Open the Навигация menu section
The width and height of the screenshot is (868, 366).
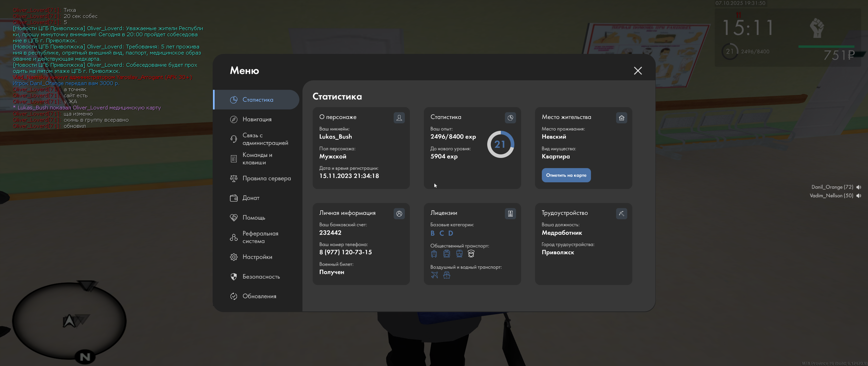tap(257, 119)
